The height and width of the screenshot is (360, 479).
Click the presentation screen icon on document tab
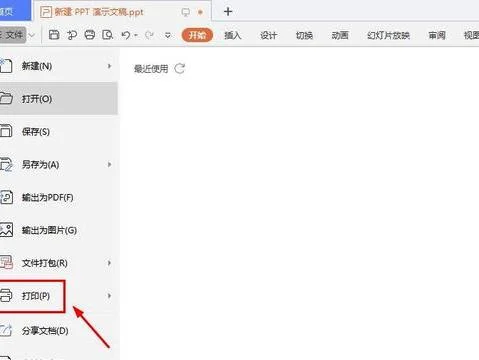click(185, 12)
